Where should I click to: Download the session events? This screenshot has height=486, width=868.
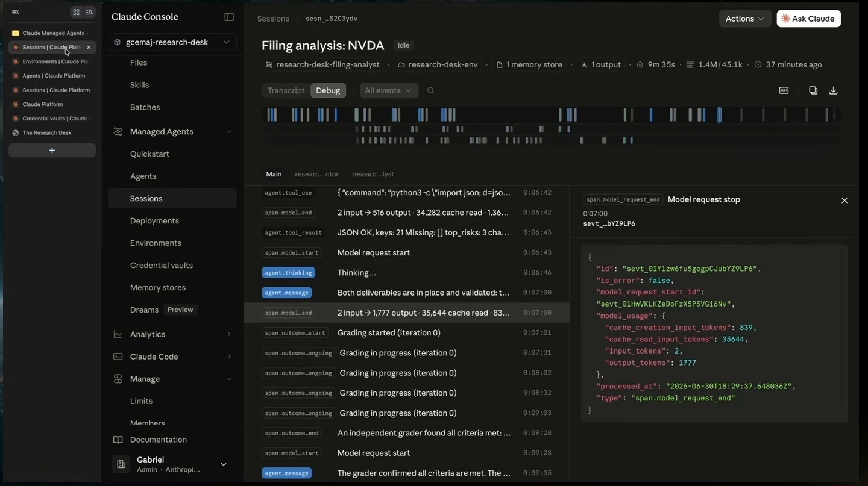[834, 90]
